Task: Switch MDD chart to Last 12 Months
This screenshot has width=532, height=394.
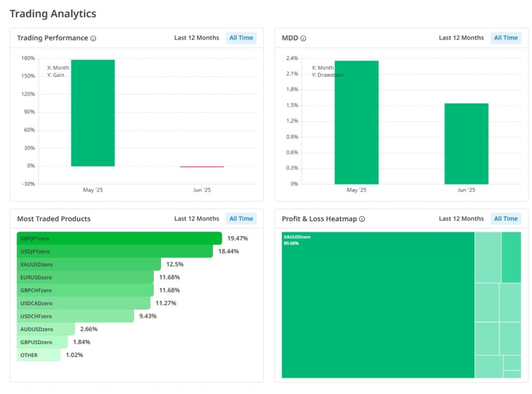Action: point(461,38)
